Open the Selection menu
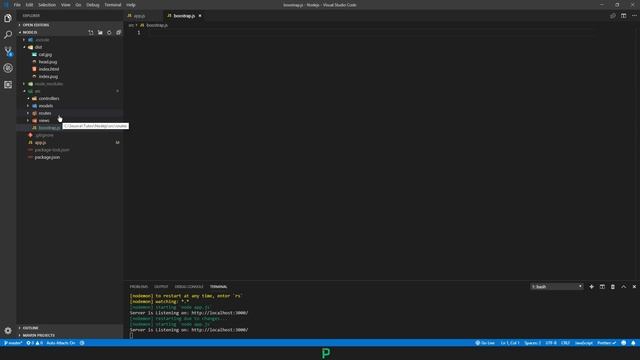 [x=47, y=5]
